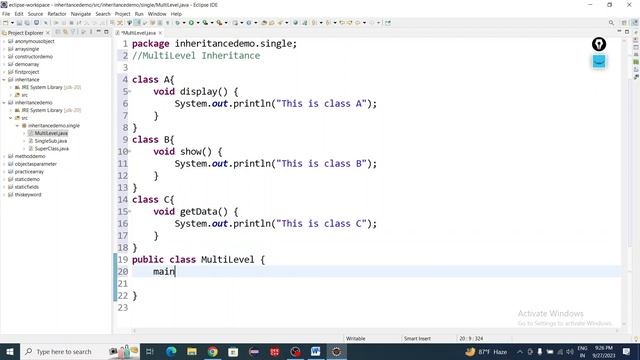Collapse the inheritance project node

coord(4,80)
